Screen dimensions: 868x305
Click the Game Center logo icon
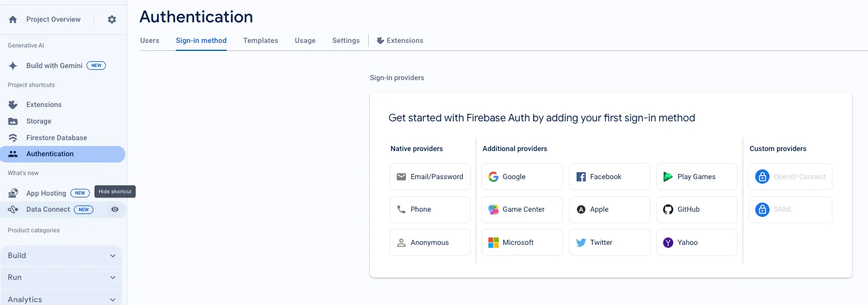pyautogui.click(x=494, y=209)
